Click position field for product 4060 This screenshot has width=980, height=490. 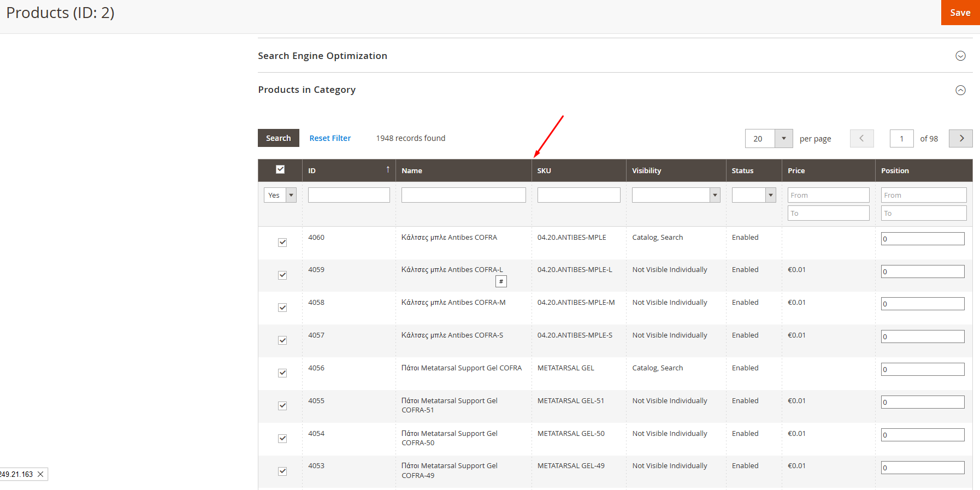(x=923, y=239)
